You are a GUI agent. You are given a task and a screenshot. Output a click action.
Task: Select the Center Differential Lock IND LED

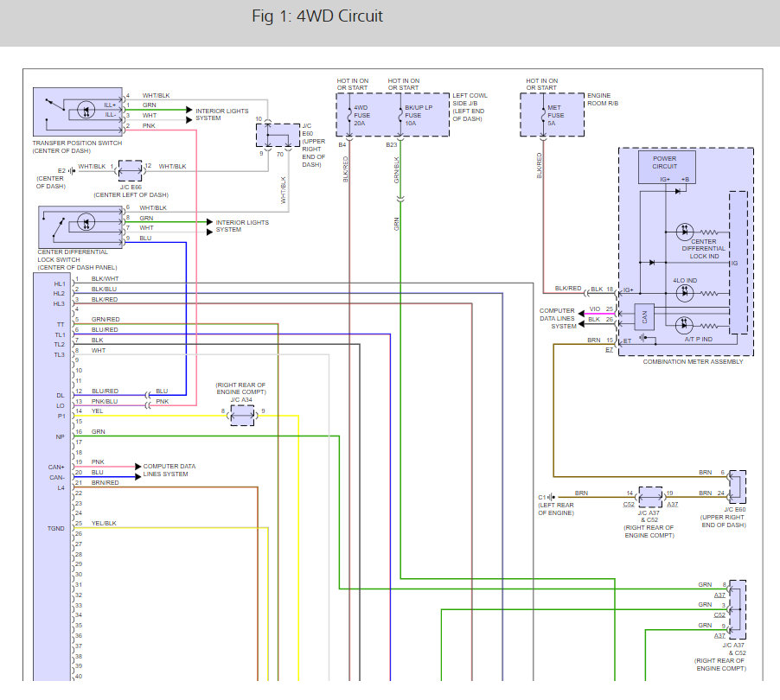(x=684, y=232)
